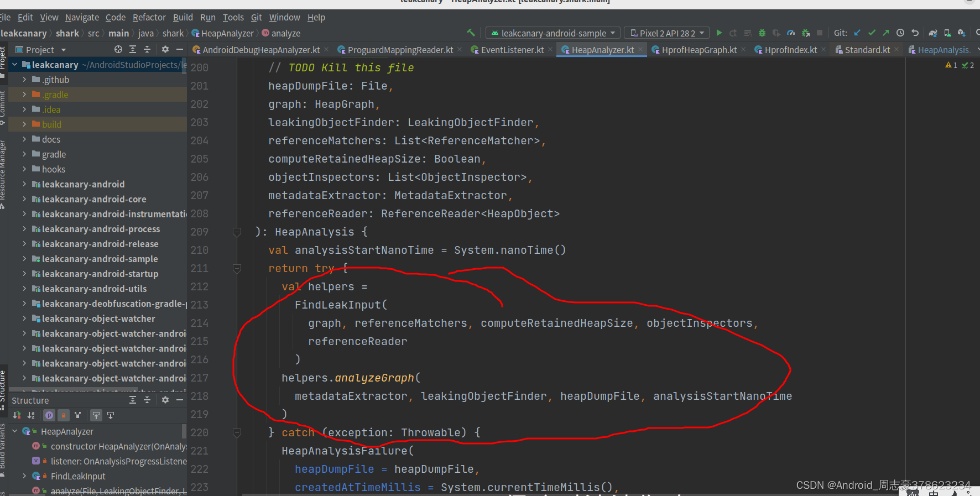The image size is (980, 496).
Task: Open the Device Manager icon
Action: click(x=947, y=33)
